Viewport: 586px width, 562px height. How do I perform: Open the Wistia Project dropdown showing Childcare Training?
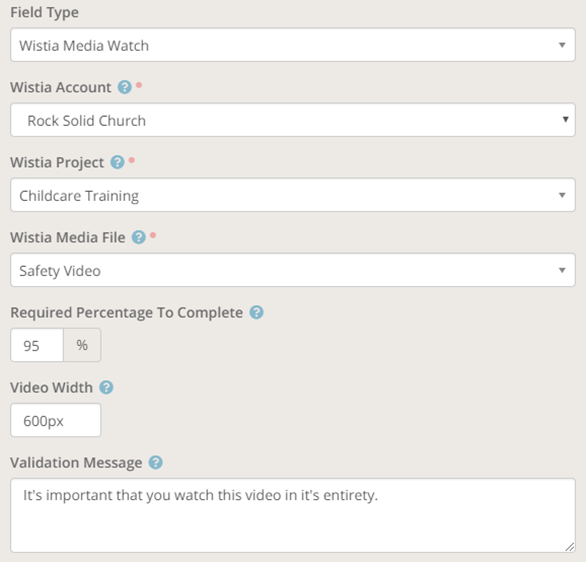point(293,195)
